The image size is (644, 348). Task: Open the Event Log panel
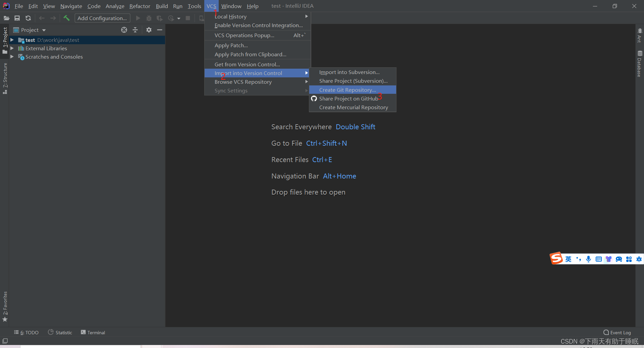617,332
